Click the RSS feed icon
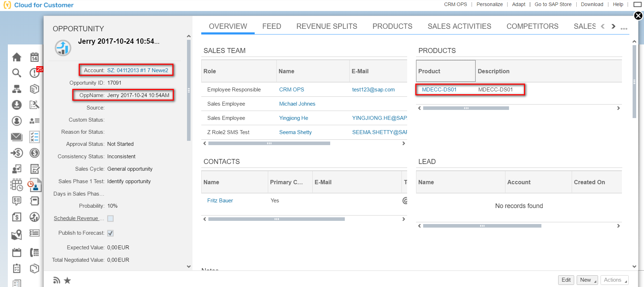This screenshot has height=287, width=644. point(57,280)
